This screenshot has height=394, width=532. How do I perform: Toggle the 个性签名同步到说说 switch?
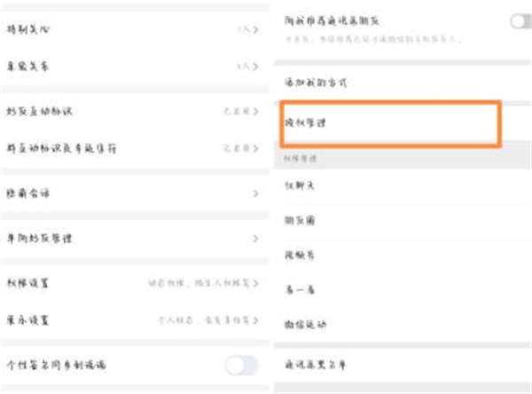pyautogui.click(x=240, y=365)
